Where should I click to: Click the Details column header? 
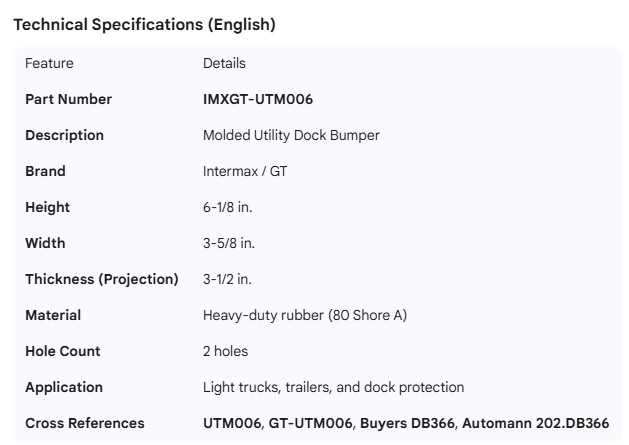click(x=224, y=63)
